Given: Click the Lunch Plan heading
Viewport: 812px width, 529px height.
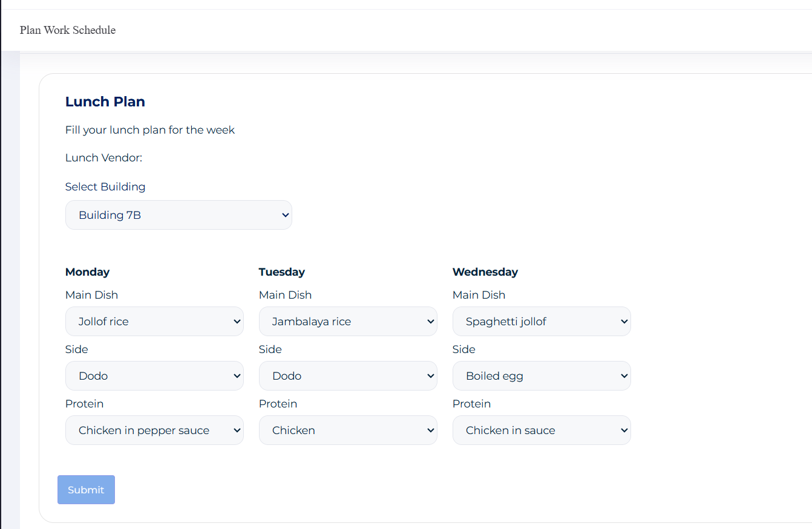Looking at the screenshot, I should coord(105,102).
